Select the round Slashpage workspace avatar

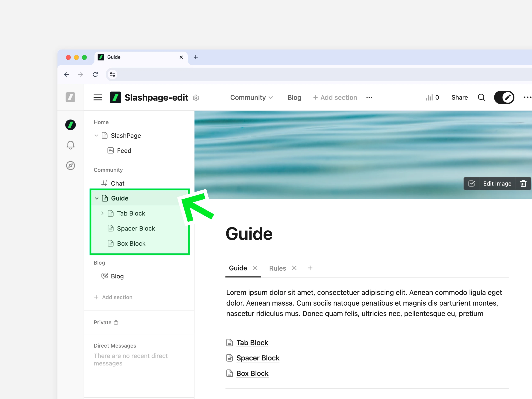click(70, 125)
